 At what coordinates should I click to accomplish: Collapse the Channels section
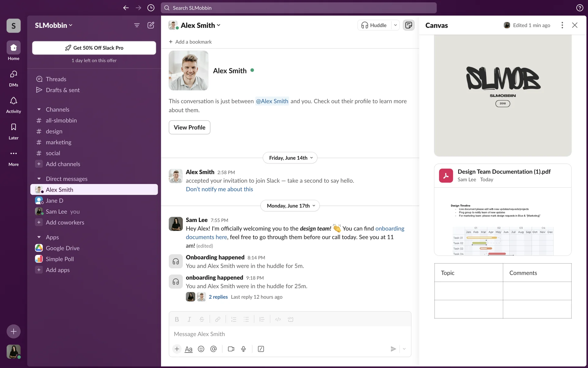pyautogui.click(x=39, y=109)
